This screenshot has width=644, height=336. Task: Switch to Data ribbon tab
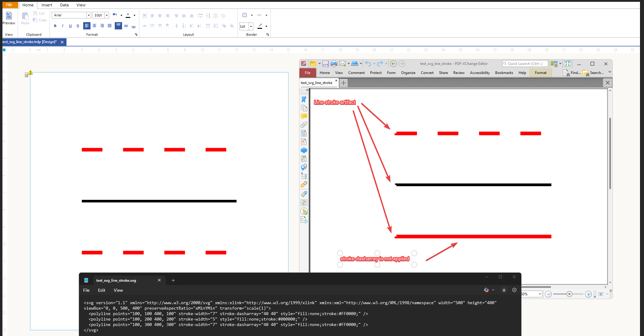pos(64,5)
